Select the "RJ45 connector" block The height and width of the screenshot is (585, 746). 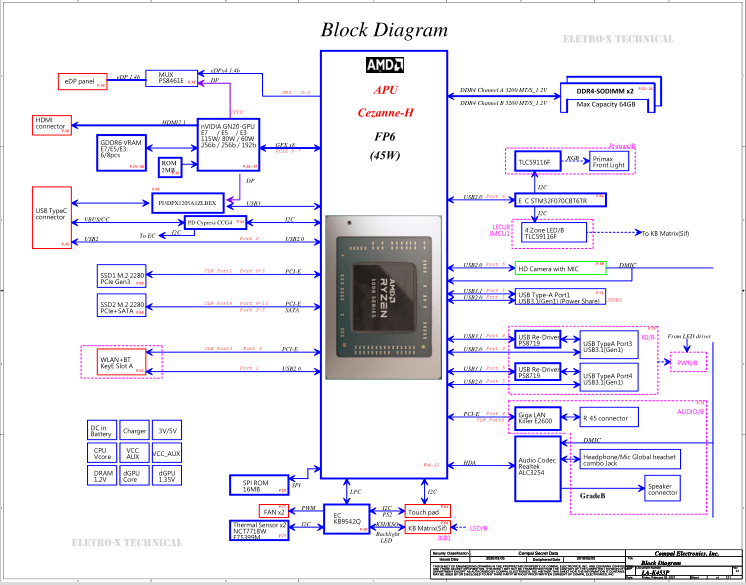609,418
